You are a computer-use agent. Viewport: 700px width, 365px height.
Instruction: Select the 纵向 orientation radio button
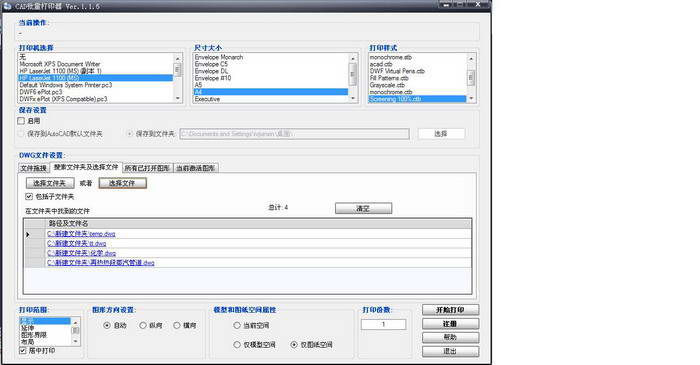click(x=143, y=325)
